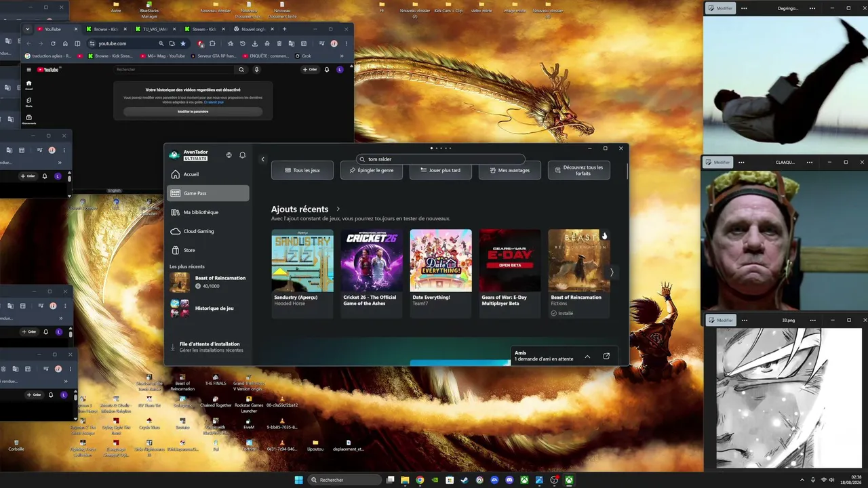Screen dimensions: 868x488
Task: Open Store in the Xbox sidebar
Action: pyautogui.click(x=208, y=250)
